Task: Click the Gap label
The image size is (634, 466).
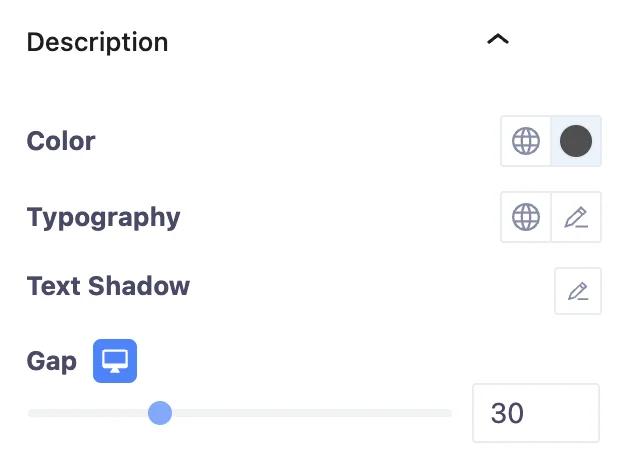Action: (51, 361)
